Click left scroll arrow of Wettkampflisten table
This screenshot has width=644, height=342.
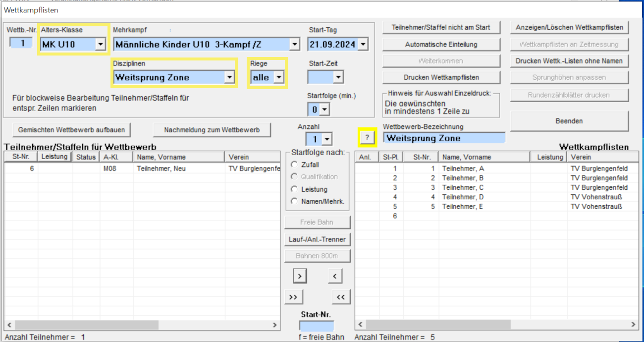[x=360, y=324]
